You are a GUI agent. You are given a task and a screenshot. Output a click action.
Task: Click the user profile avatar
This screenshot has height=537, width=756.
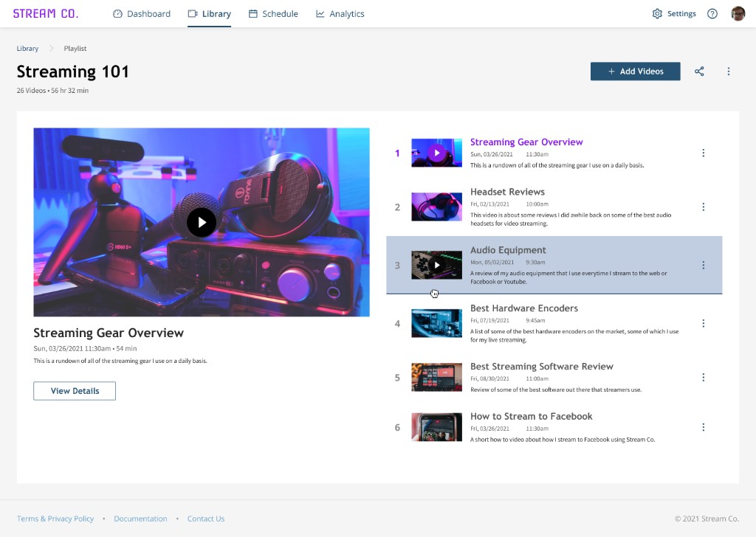738,13
